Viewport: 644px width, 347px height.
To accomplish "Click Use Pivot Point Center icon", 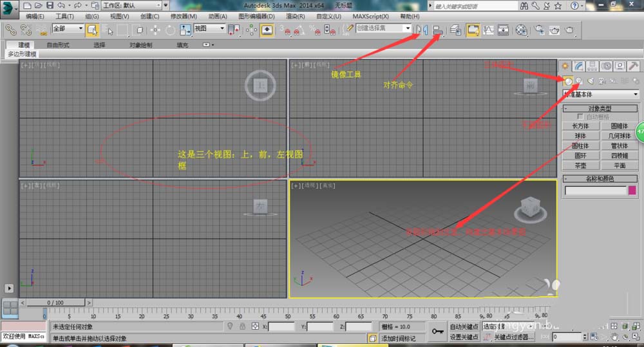I will point(234,30).
